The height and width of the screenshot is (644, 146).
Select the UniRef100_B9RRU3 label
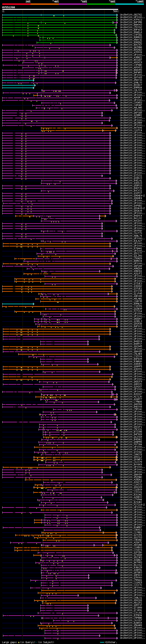pos(131,37)
